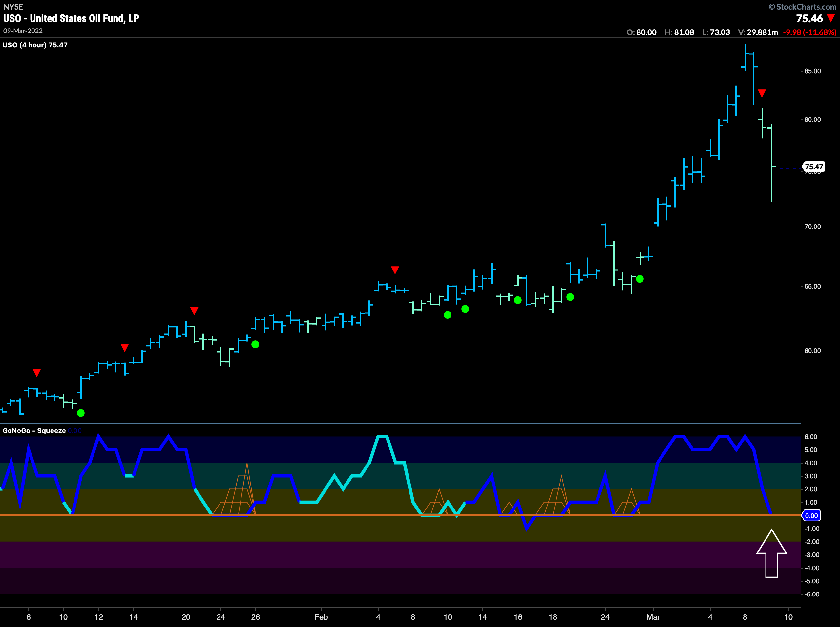The image size is (840, 627).
Task: Click the open value O: 80.00
Action: pyautogui.click(x=641, y=32)
